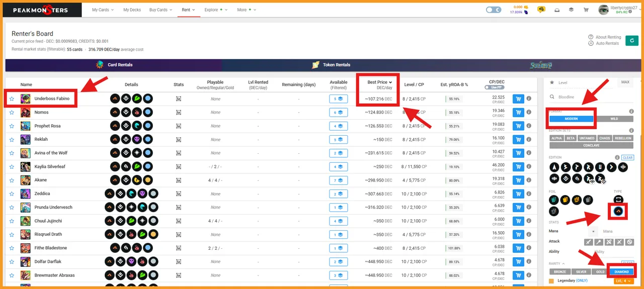Screen dimensions: 644x289
Task: Filter by the no-attack icon
Action: click(630, 242)
